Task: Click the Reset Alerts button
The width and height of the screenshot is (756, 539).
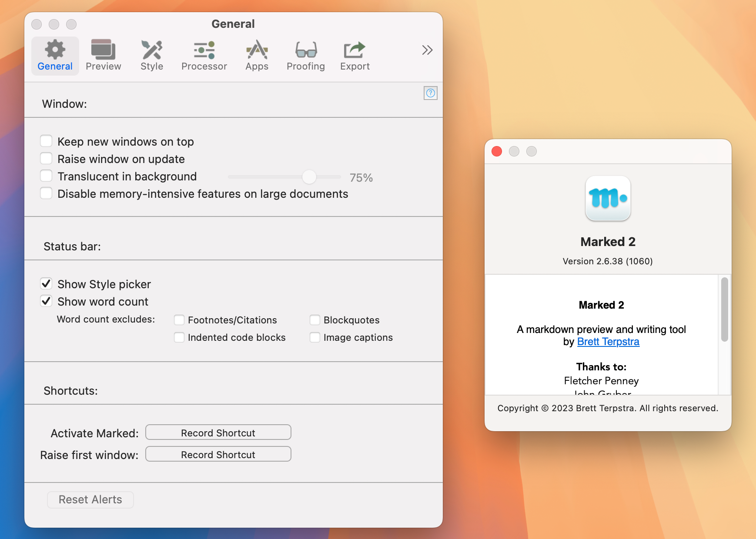Action: (x=90, y=499)
